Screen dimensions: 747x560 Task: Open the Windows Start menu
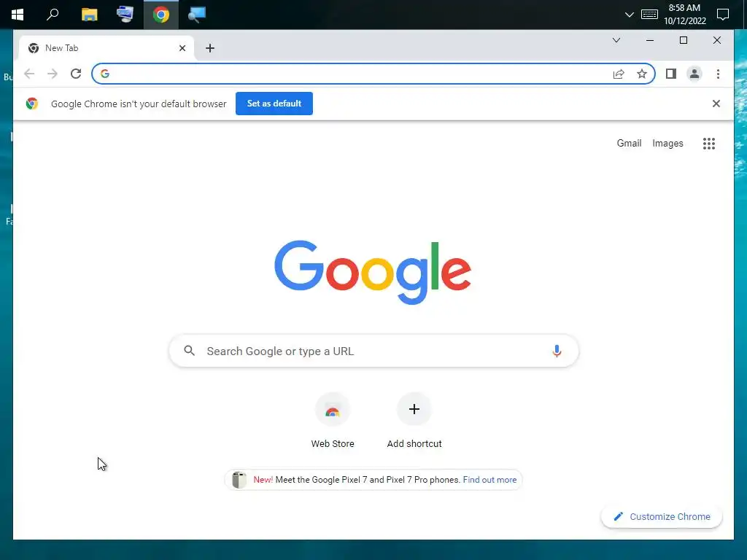(18, 15)
